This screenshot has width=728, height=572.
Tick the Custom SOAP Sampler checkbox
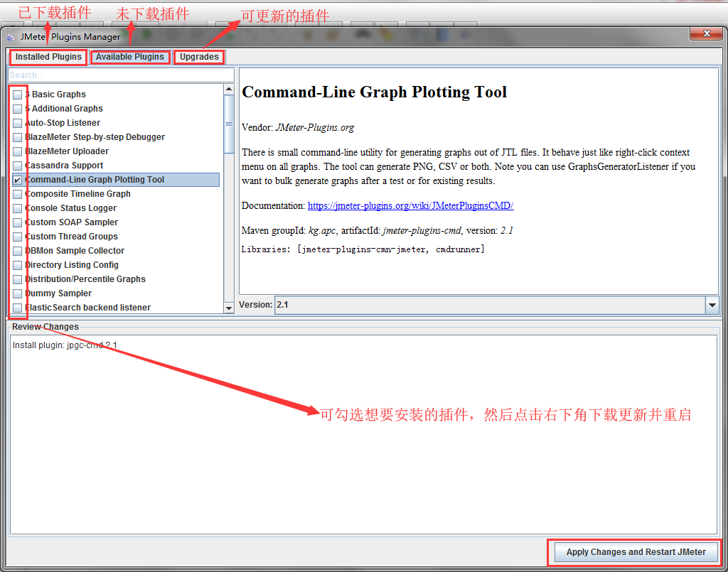pos(18,222)
